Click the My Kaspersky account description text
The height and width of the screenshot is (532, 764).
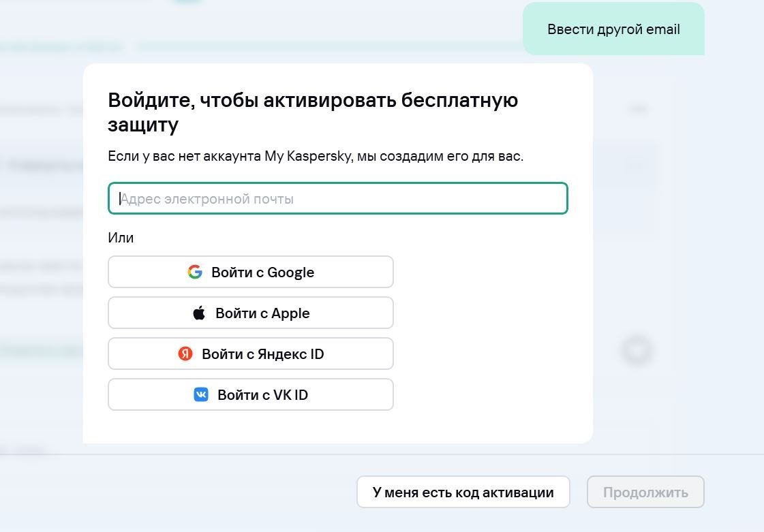tap(316, 156)
